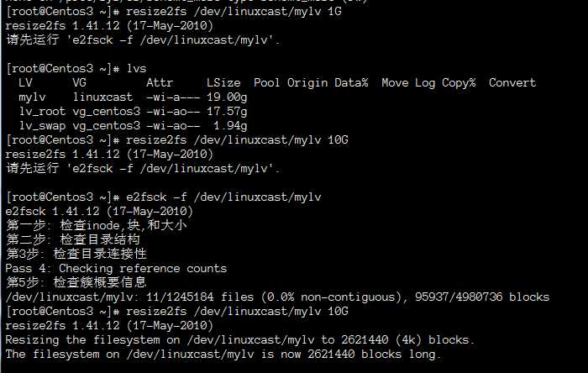Click the 19.00g size value
The width and height of the screenshot is (588, 373).
click(226, 97)
